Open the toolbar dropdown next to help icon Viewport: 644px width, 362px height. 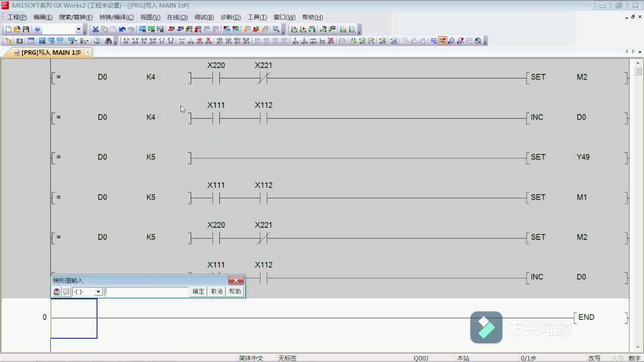78,30
